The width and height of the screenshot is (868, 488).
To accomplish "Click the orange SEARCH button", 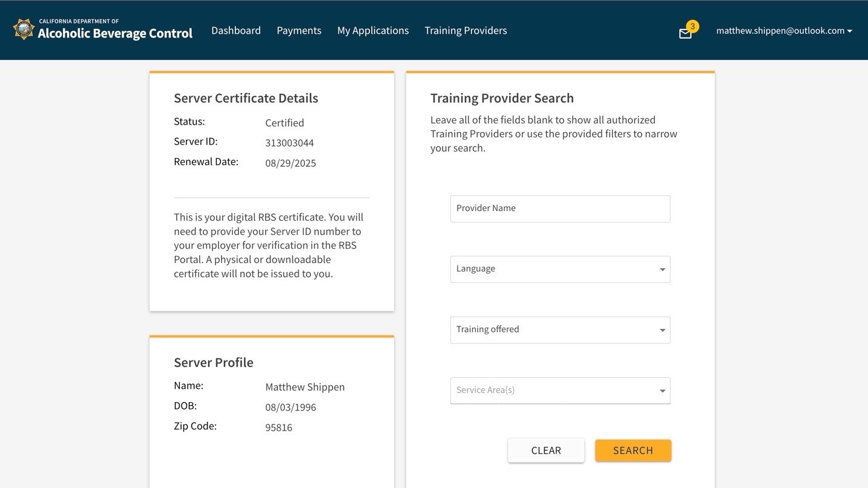I will 633,451.
